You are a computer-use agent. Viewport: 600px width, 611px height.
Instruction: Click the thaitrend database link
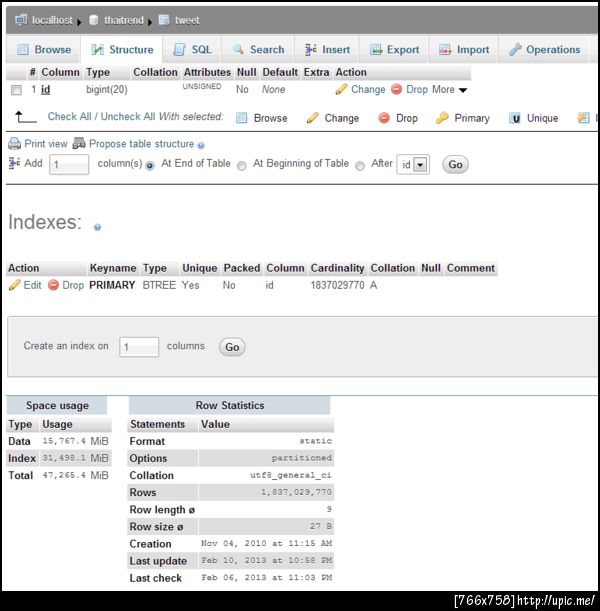click(x=124, y=20)
